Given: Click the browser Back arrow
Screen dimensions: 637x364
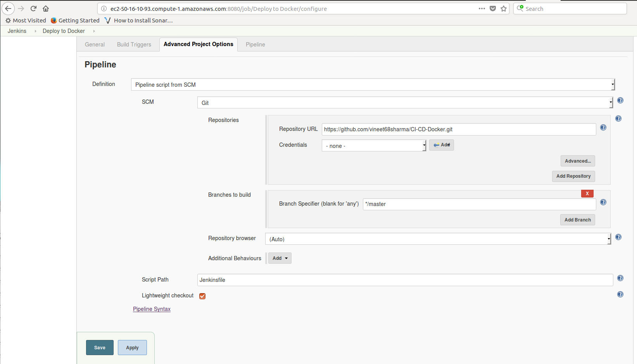Looking at the screenshot, I should tap(8, 9).
